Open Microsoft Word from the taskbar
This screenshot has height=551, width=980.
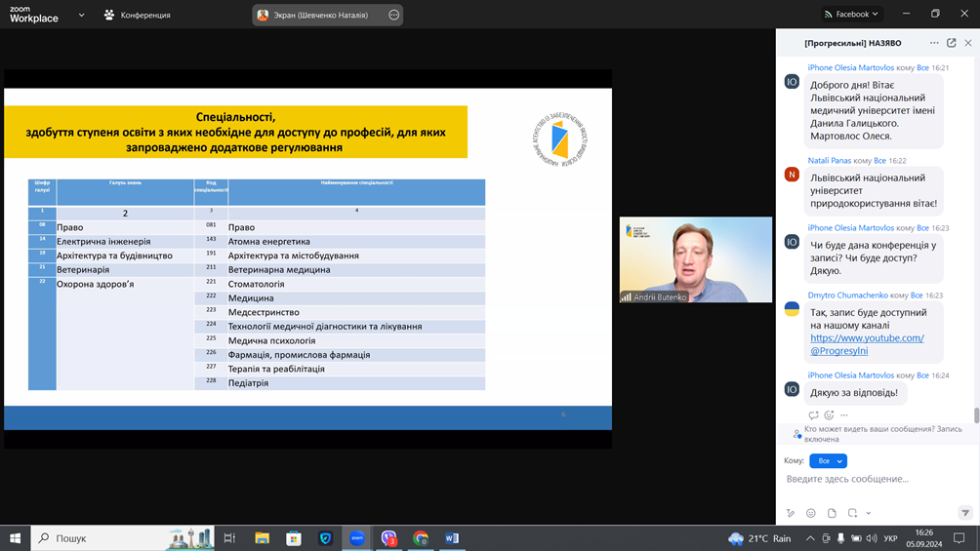(452, 538)
